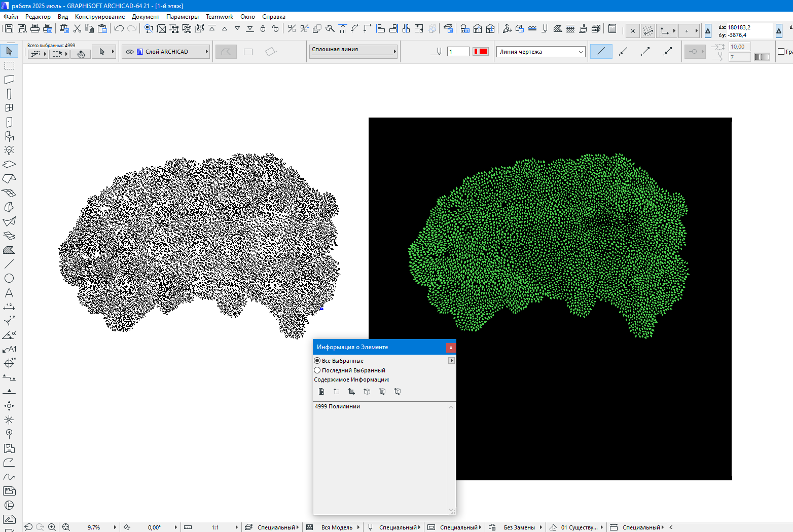Viewport: 793px width, 532px height.
Task: Select the Arrow tool in the toolbox
Action: click(9, 51)
